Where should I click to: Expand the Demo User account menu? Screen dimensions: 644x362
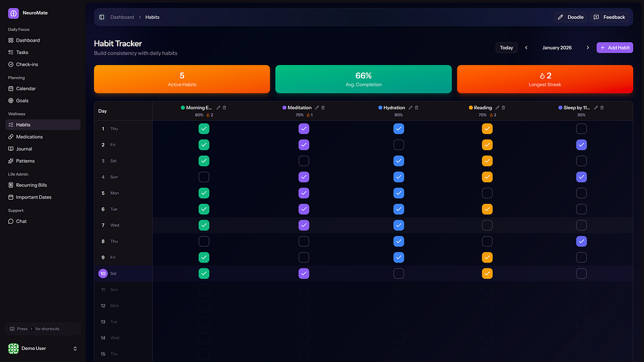coord(75,349)
